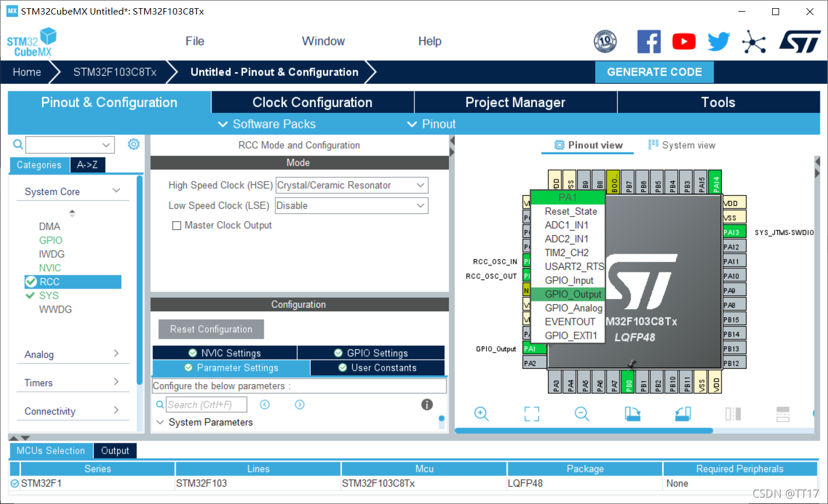Click the pinout horizontal scrollbar
The height and width of the screenshot is (504, 828).
tap(583, 431)
